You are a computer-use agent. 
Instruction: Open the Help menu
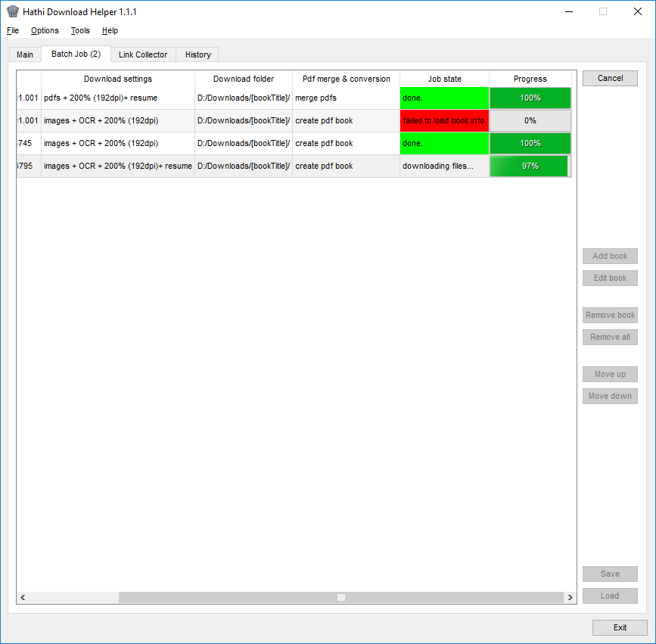110,30
